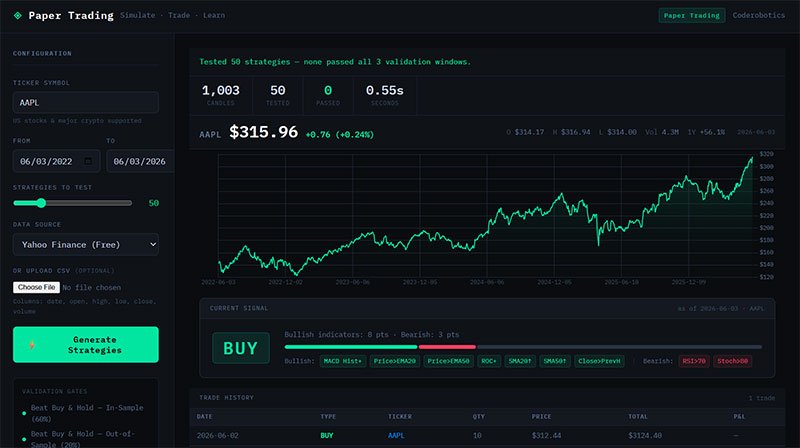Click the Stoch>80 bearish tag

point(733,361)
